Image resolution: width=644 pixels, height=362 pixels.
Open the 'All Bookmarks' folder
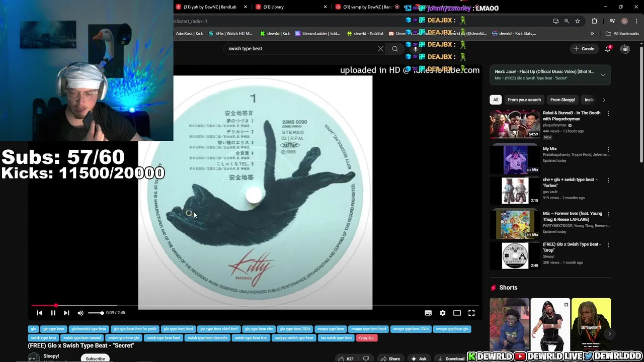[x=622, y=34]
